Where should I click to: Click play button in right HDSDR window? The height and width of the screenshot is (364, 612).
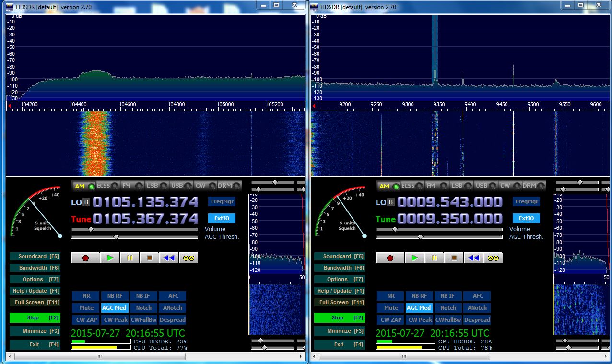coord(414,258)
